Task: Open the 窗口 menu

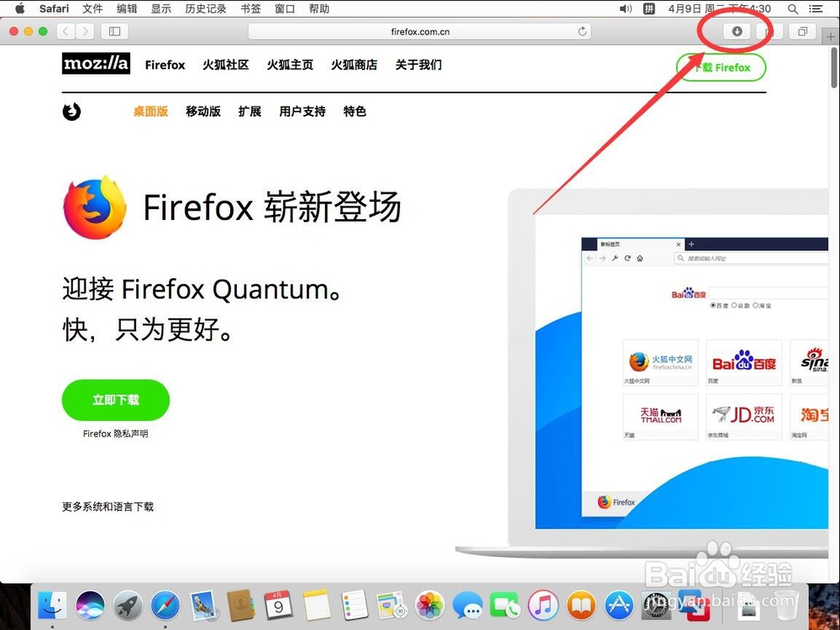Action: tap(285, 8)
